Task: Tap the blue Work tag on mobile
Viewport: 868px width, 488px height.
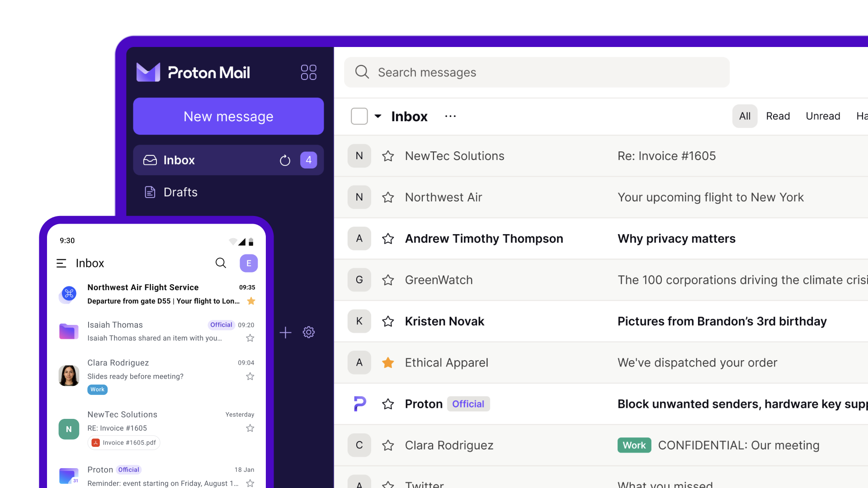Action: click(97, 389)
